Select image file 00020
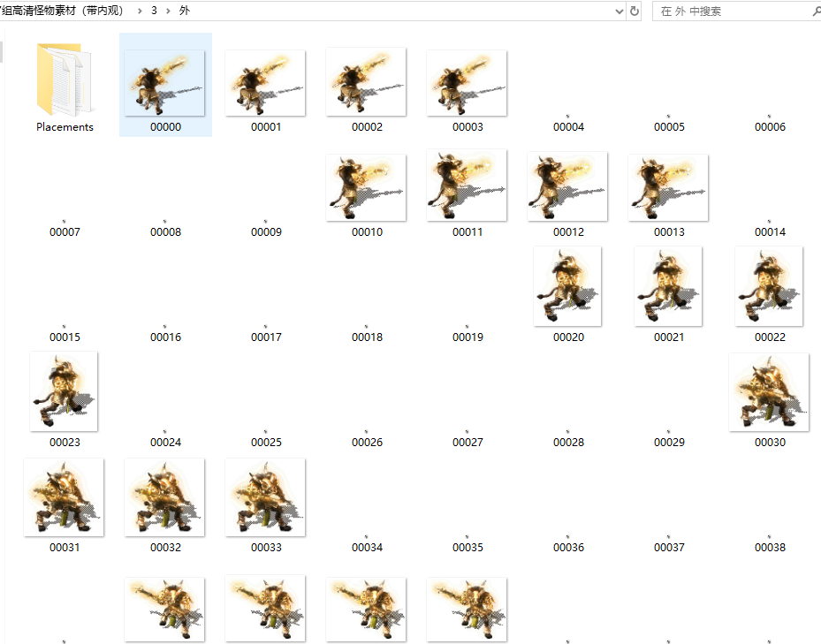 [x=567, y=286]
